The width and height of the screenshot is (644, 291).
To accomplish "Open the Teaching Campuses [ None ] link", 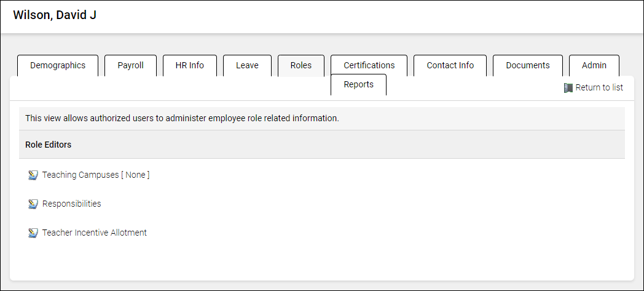I will coord(96,175).
